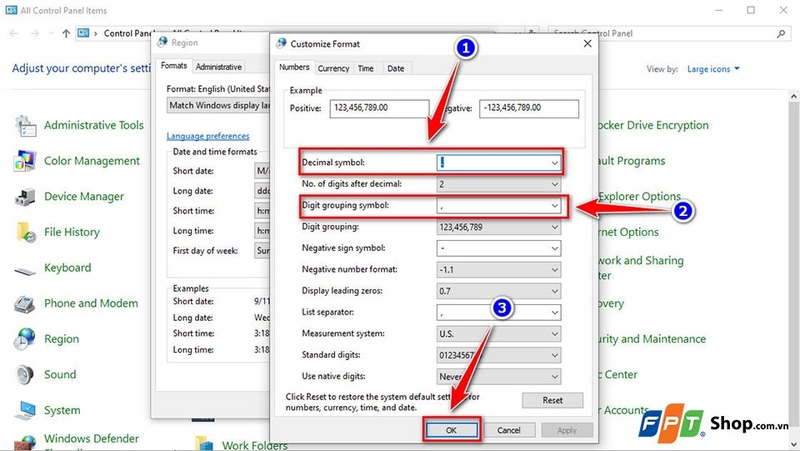Screen dimensions: 800x451
Task: Expand the Negative sign symbol dropdown
Action: tap(555, 248)
